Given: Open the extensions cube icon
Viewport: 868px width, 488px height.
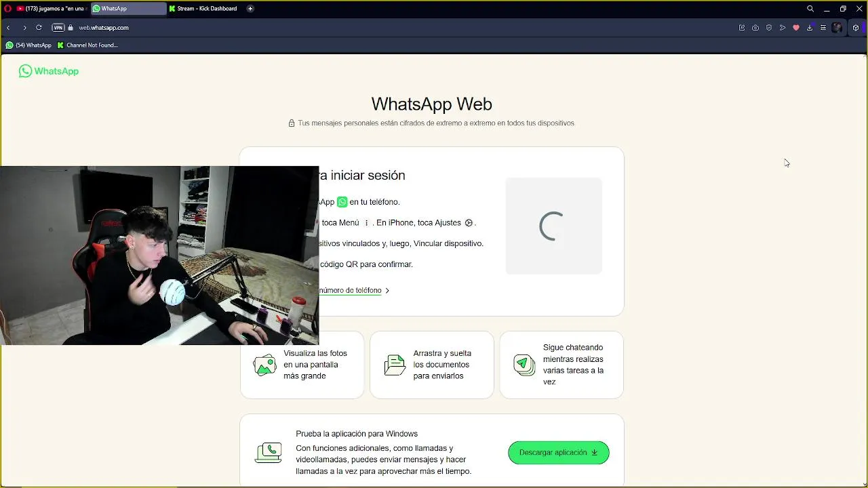Looking at the screenshot, I should [856, 28].
